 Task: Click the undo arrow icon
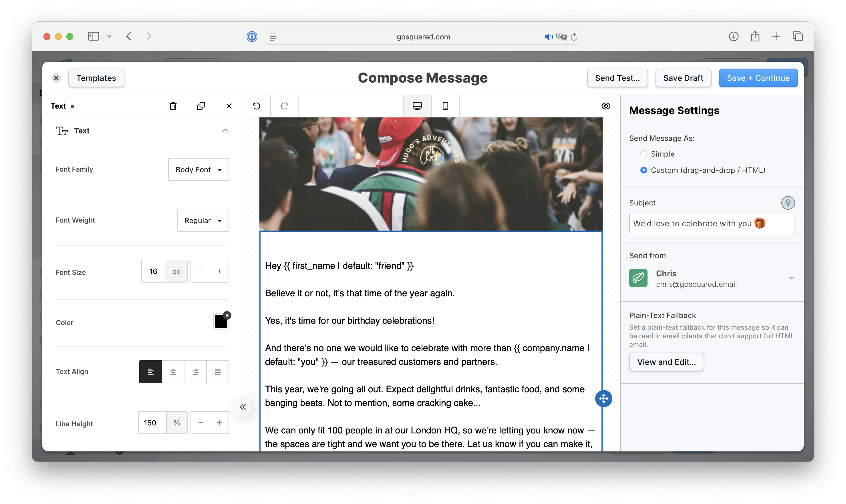[257, 106]
